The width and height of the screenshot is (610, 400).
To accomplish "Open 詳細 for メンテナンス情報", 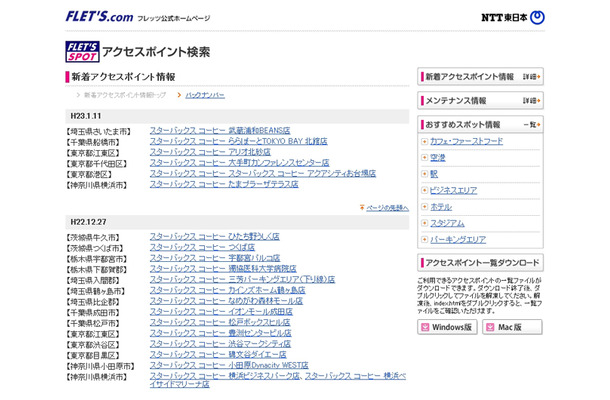I will tap(531, 101).
